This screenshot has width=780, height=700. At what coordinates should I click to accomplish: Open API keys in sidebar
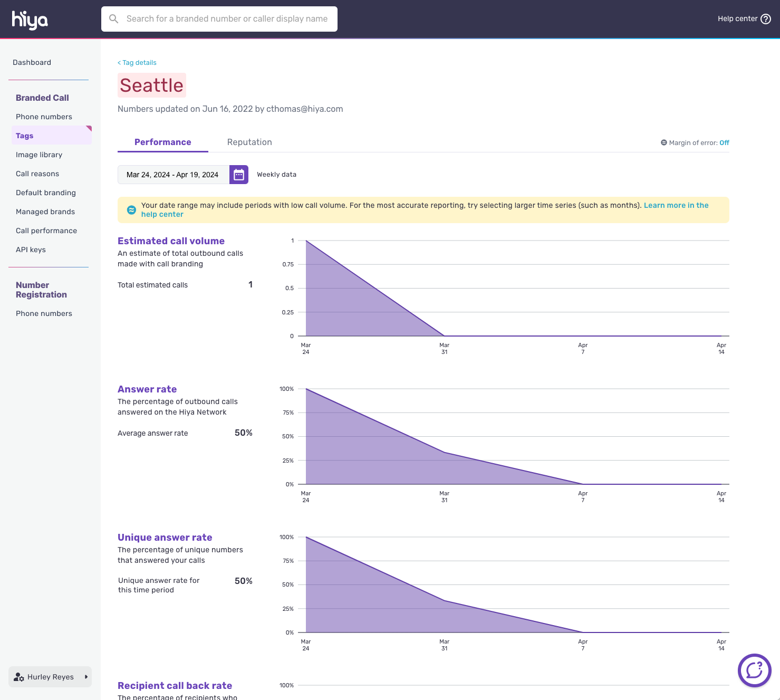click(x=31, y=250)
